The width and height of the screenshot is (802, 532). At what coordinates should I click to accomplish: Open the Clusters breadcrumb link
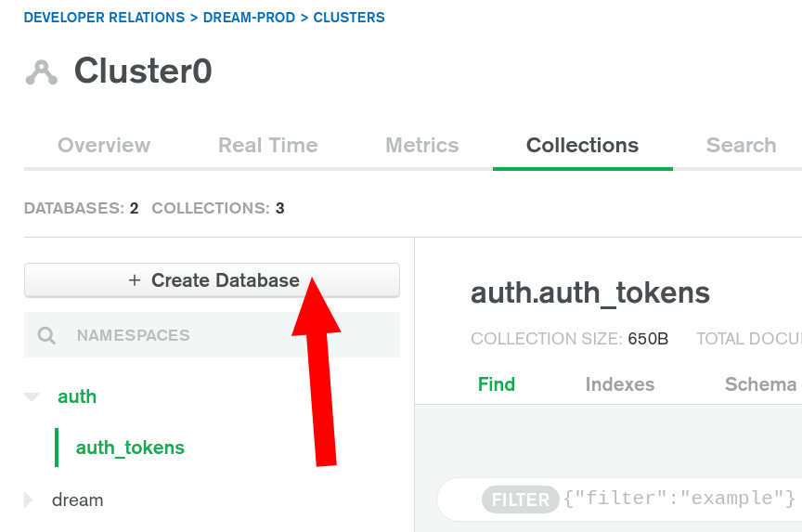click(x=349, y=18)
